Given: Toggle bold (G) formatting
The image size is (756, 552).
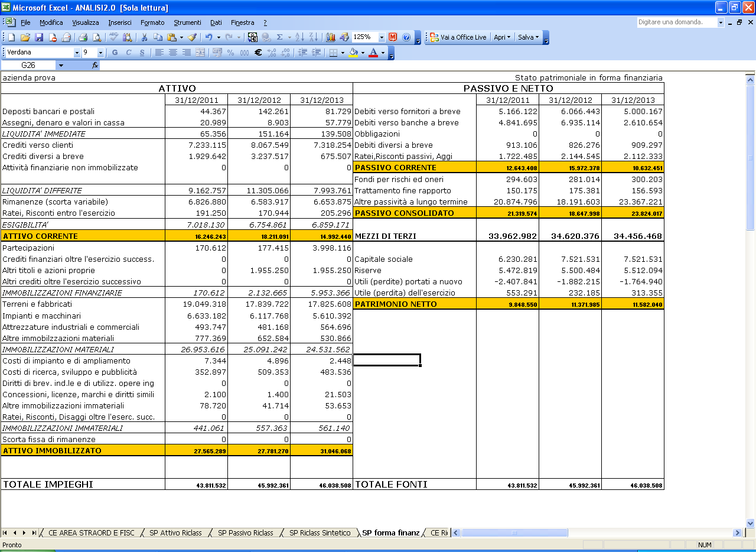Looking at the screenshot, I should click(115, 53).
